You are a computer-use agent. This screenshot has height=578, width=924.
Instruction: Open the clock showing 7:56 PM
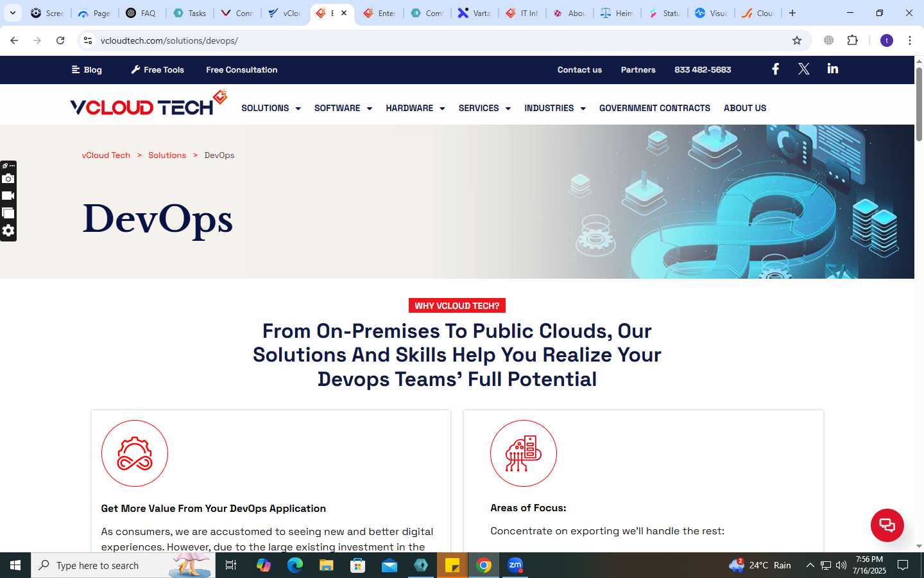869,565
